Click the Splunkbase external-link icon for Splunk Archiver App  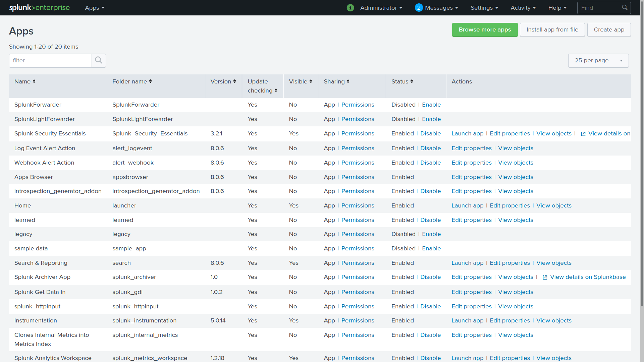545,277
